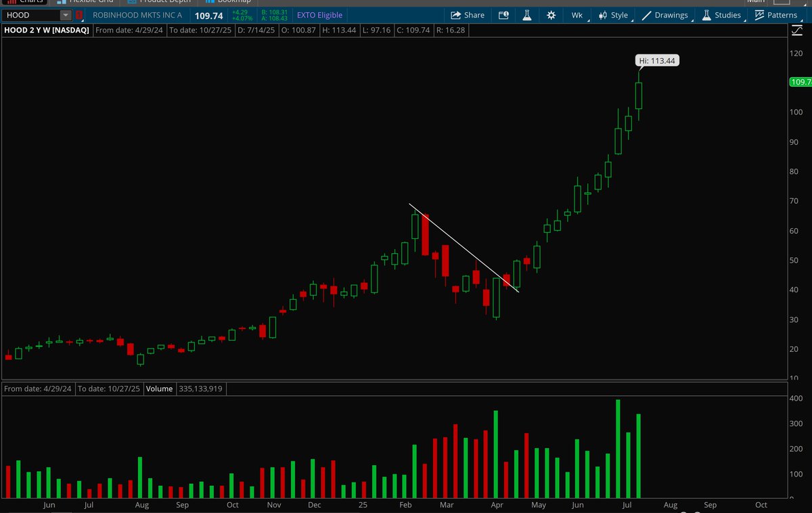Click the green 109.7 price tag on axis
This screenshot has width=812, height=513.
800,82
